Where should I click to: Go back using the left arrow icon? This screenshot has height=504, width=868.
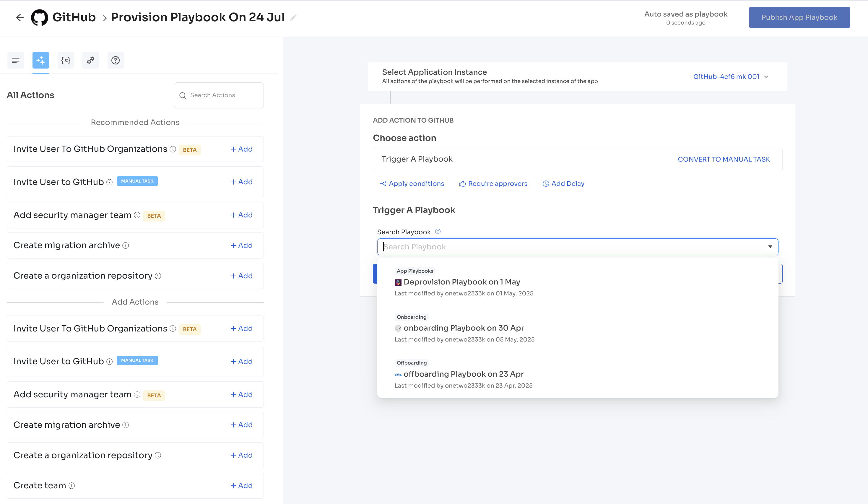pos(19,17)
